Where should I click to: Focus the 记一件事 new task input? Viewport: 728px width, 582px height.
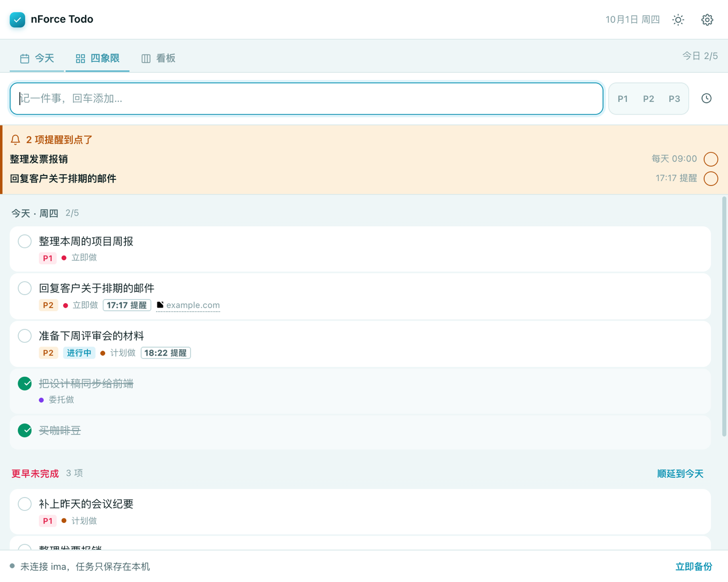click(x=306, y=99)
